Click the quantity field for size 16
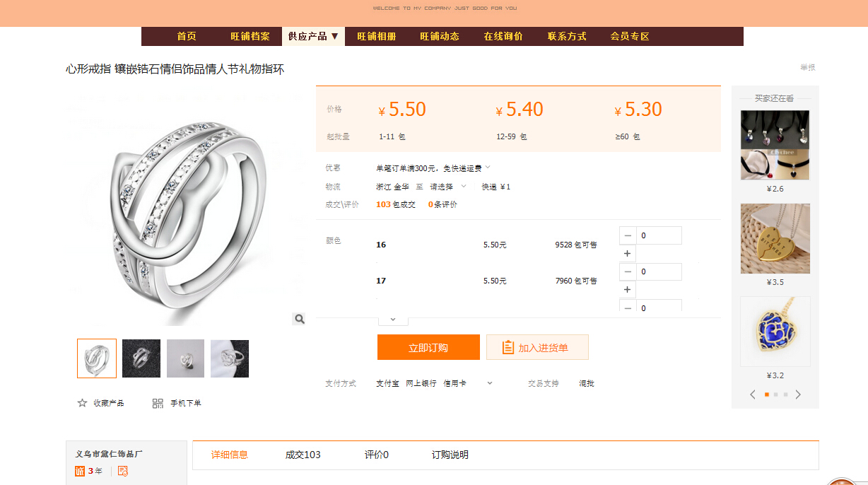This screenshot has width=868, height=485. coord(659,235)
